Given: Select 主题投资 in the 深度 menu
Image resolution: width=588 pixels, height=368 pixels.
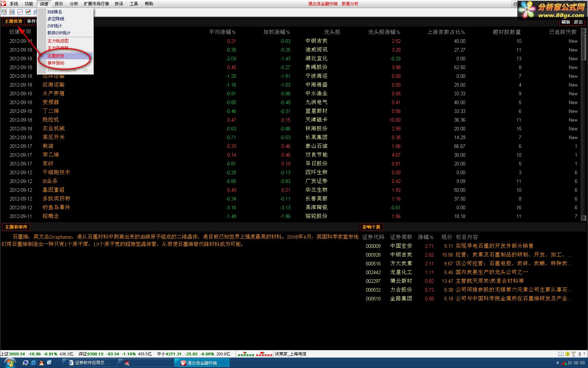Looking at the screenshot, I should [65, 56].
